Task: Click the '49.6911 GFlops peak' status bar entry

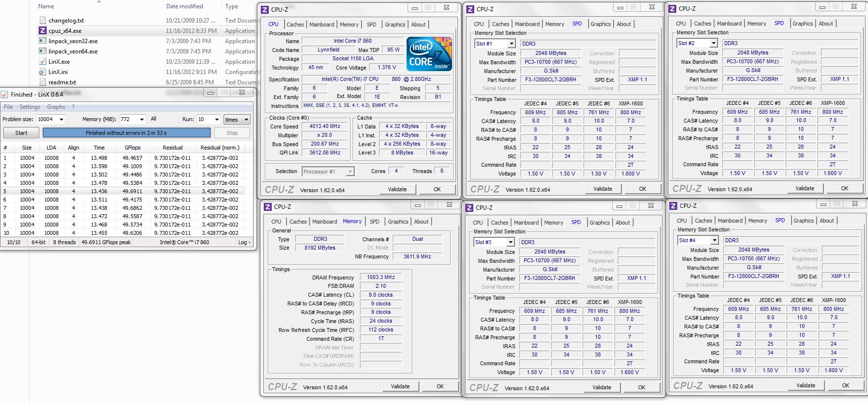Action: point(106,242)
